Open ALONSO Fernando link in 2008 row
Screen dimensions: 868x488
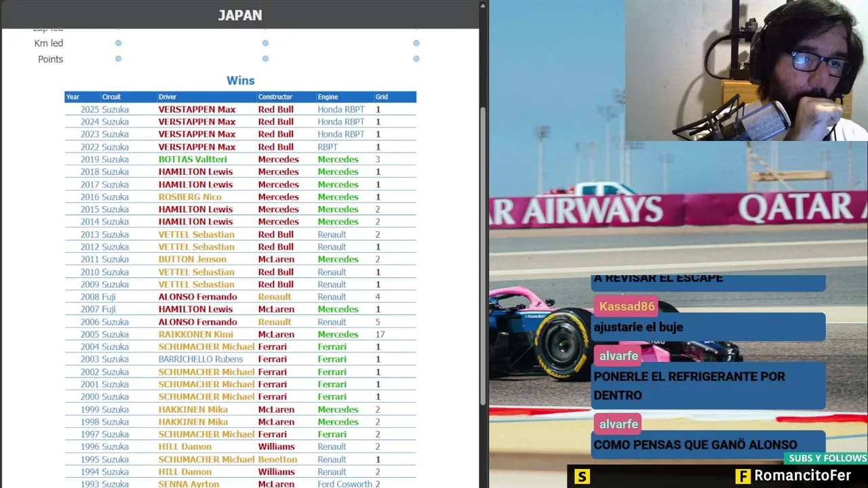point(197,297)
